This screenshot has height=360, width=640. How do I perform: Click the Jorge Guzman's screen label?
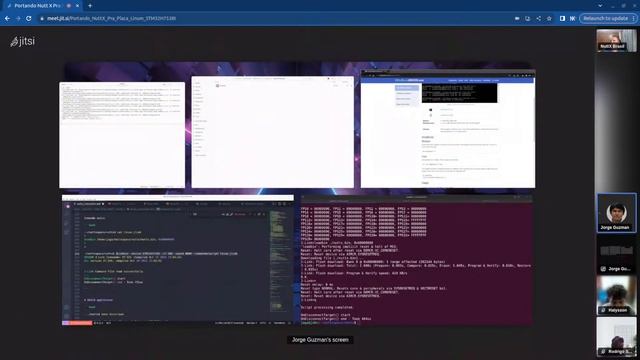[x=320, y=340]
